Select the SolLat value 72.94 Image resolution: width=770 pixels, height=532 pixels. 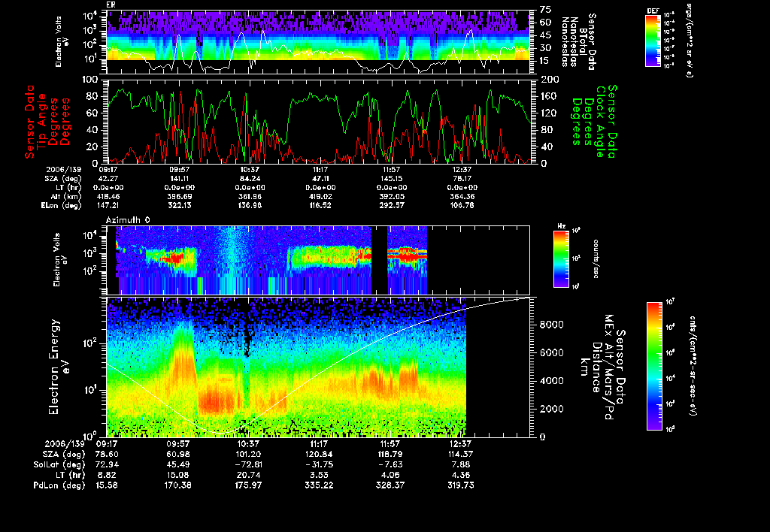pyautogui.click(x=107, y=464)
